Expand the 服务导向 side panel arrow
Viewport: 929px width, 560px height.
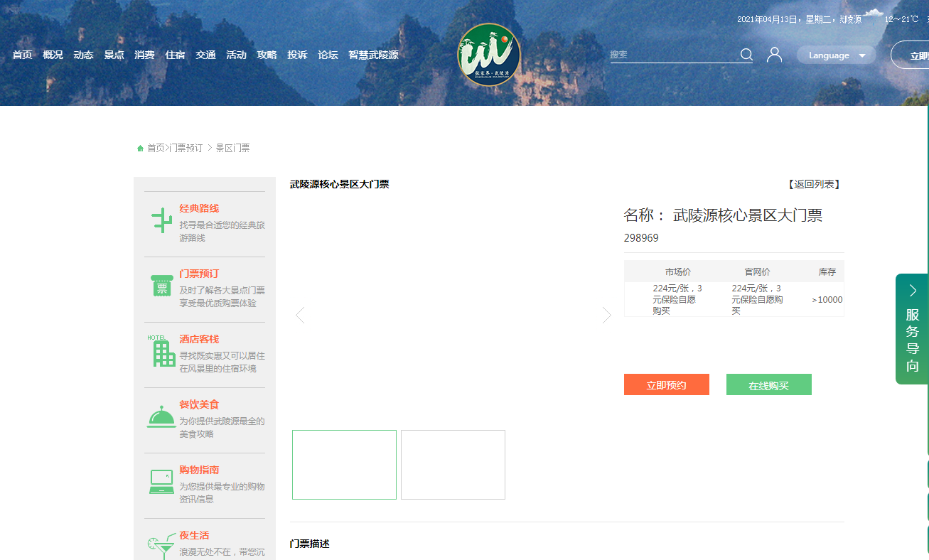coord(913,290)
